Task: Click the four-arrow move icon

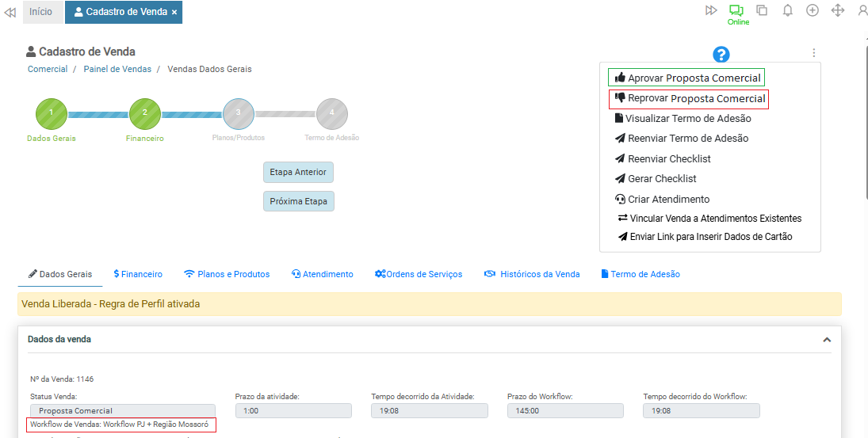Action: pyautogui.click(x=838, y=10)
